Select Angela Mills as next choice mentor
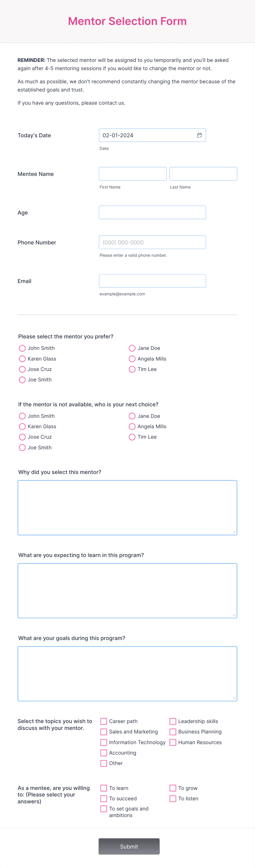Viewport: 255px width, 868px height. 132,426
